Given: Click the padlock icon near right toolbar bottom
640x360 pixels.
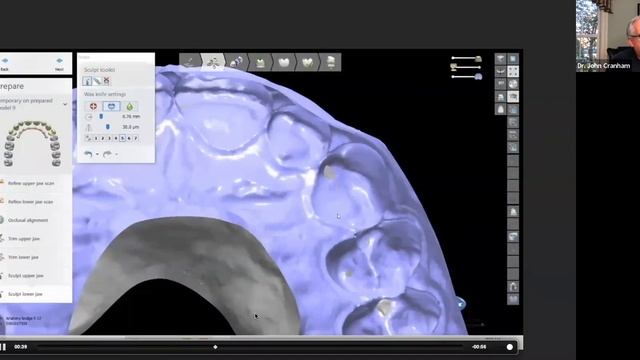Looking at the screenshot, I should point(513,287).
